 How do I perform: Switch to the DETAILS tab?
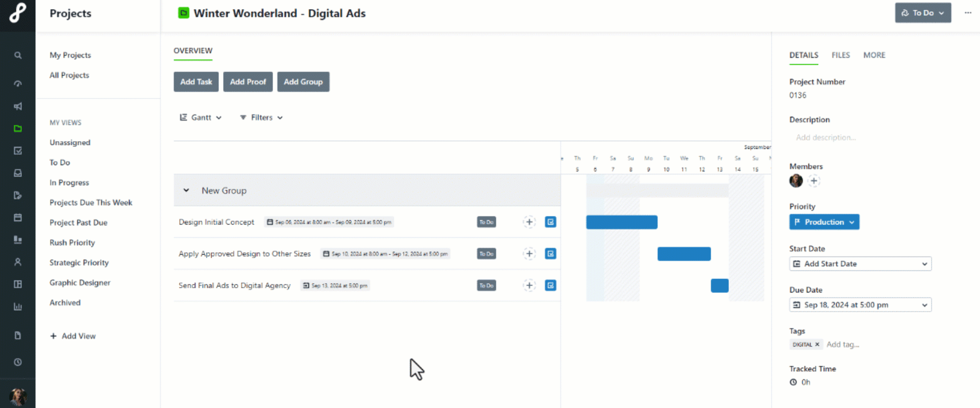[804, 55]
